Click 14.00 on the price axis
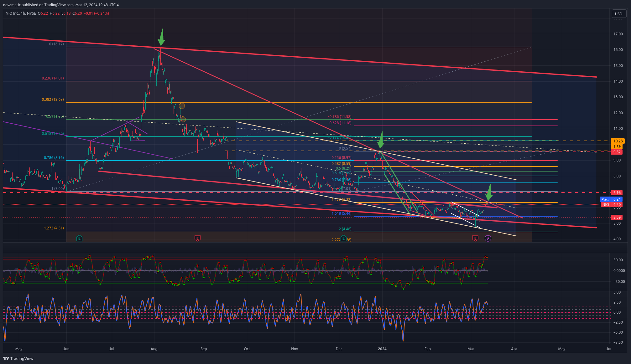This screenshot has height=364, width=631. click(x=618, y=81)
